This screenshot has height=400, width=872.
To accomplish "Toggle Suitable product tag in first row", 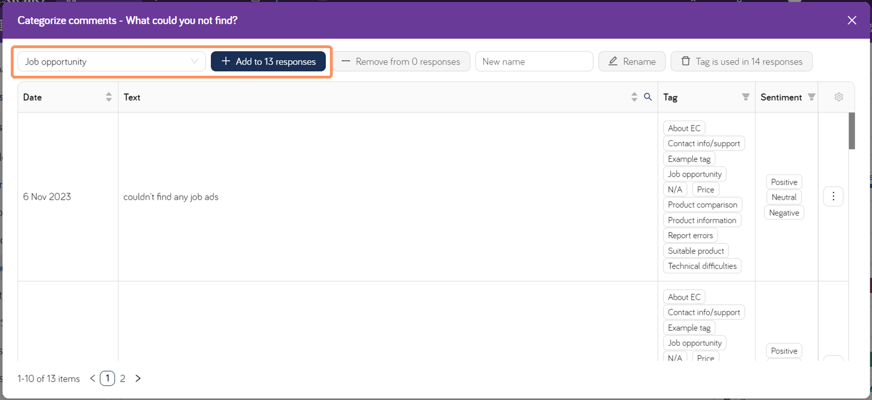I will [696, 251].
